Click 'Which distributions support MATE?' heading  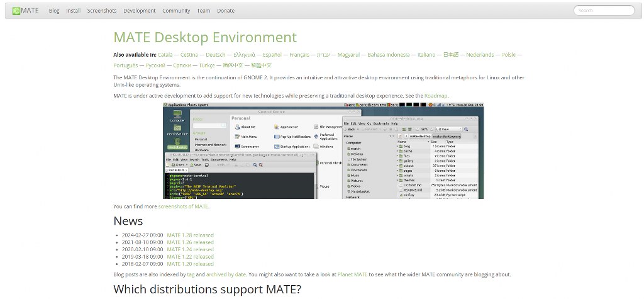click(208, 289)
